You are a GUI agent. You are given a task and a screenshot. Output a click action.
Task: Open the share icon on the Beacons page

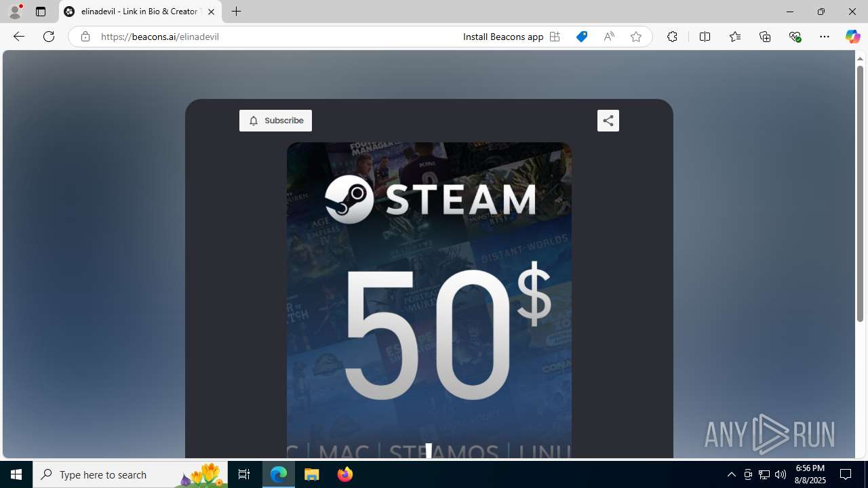(x=608, y=121)
